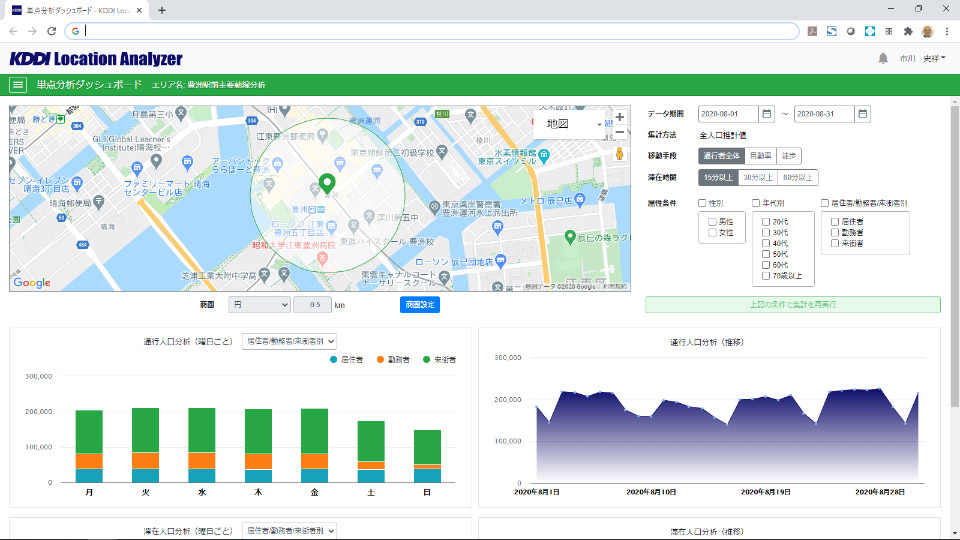Click the browser address bar
Image resolution: width=960 pixels, height=540 pixels.
(x=432, y=31)
